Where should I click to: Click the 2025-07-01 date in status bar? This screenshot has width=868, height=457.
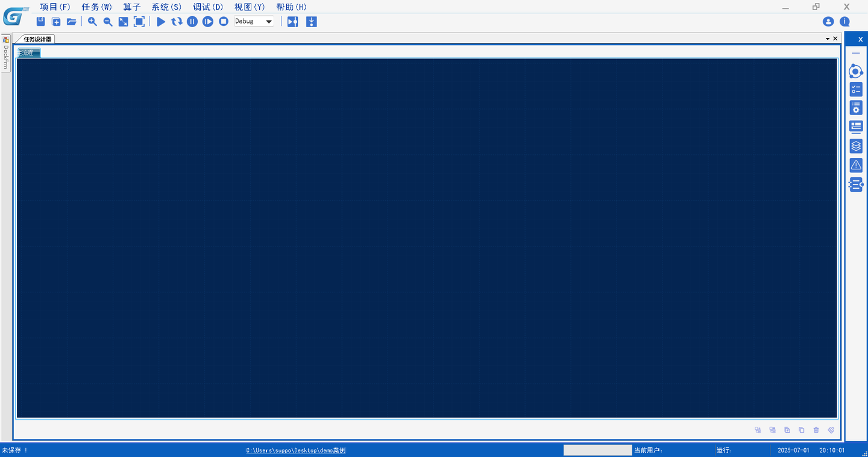coord(793,450)
